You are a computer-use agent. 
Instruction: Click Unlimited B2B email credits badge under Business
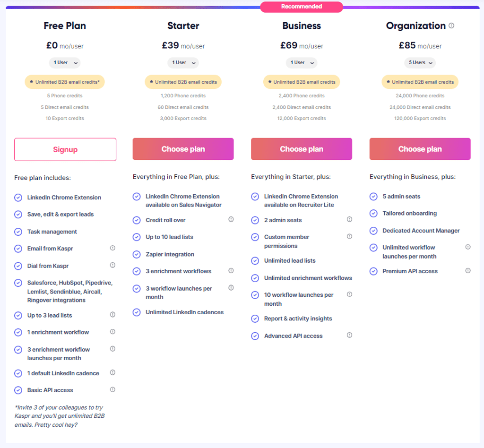(x=302, y=82)
